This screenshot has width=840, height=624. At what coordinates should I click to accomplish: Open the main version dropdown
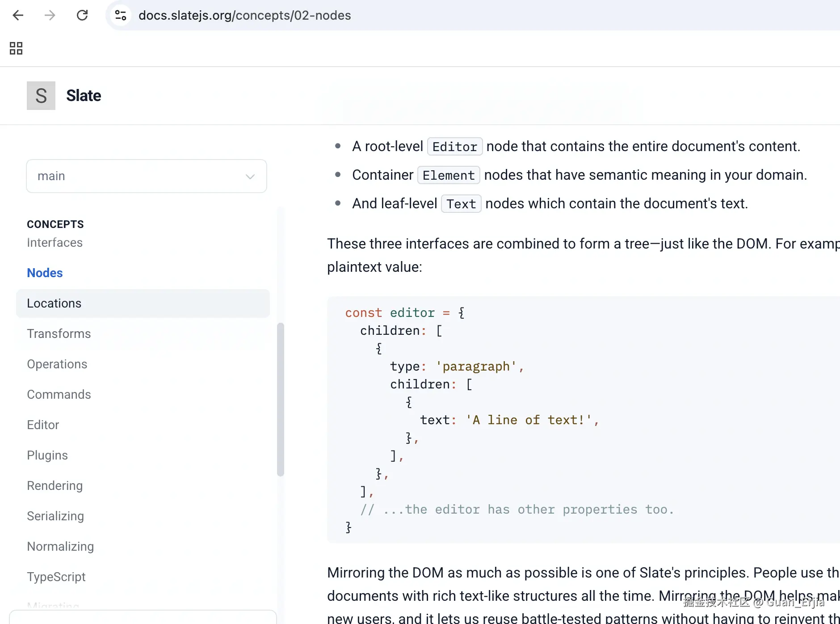[147, 176]
